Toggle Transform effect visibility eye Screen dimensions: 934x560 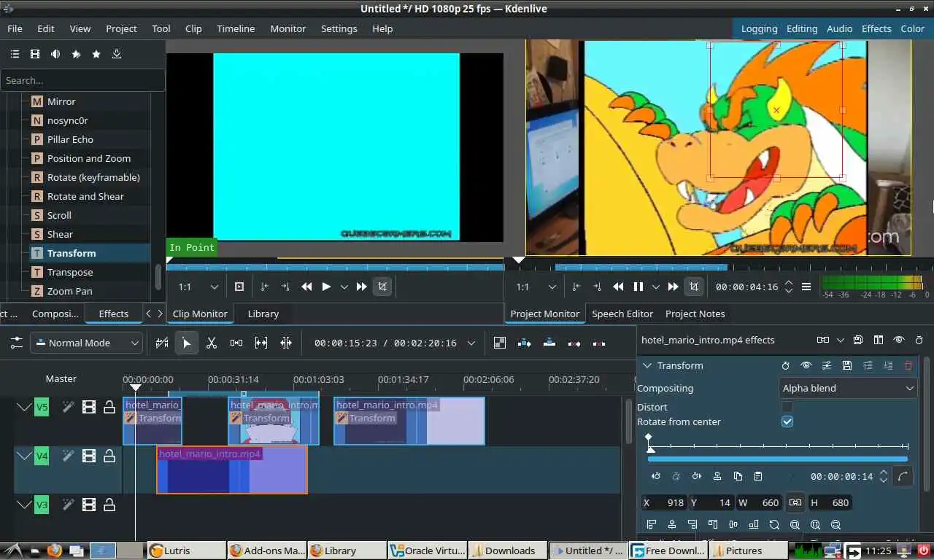pos(806,365)
